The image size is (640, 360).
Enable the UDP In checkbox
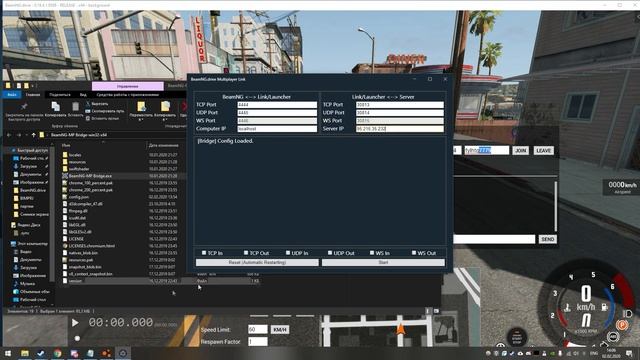click(x=288, y=253)
